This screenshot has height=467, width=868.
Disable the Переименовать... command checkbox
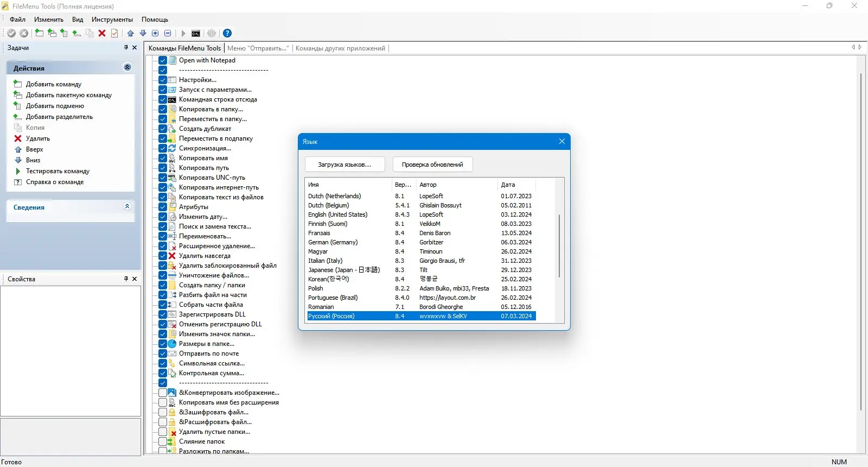tap(163, 236)
